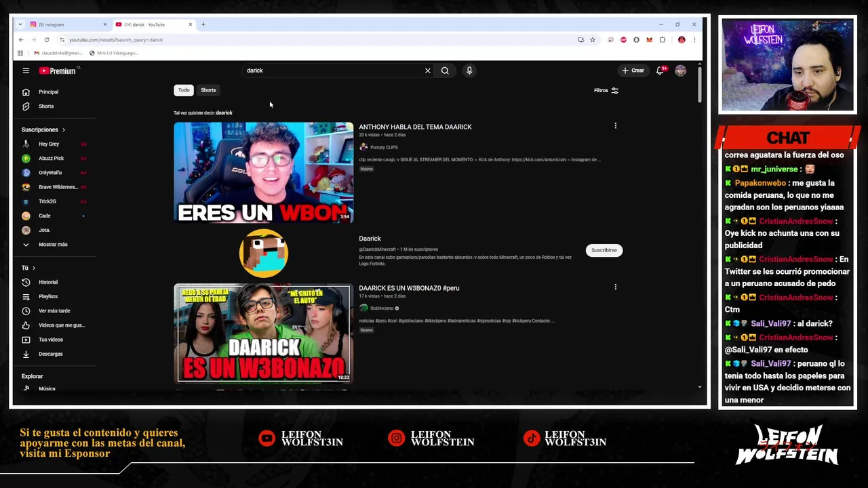868x488 pixels.
Task: Open the Daarick channel name
Action: [x=370, y=239]
